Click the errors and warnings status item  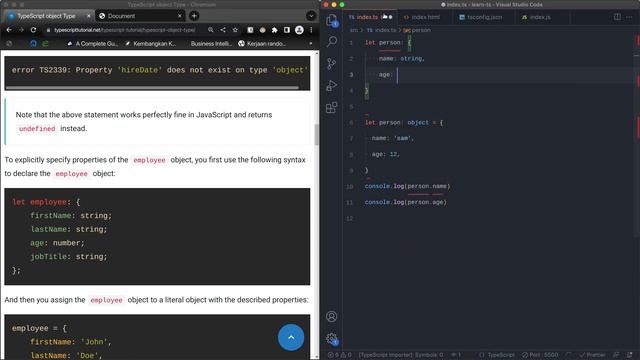pyautogui.click(x=340, y=355)
